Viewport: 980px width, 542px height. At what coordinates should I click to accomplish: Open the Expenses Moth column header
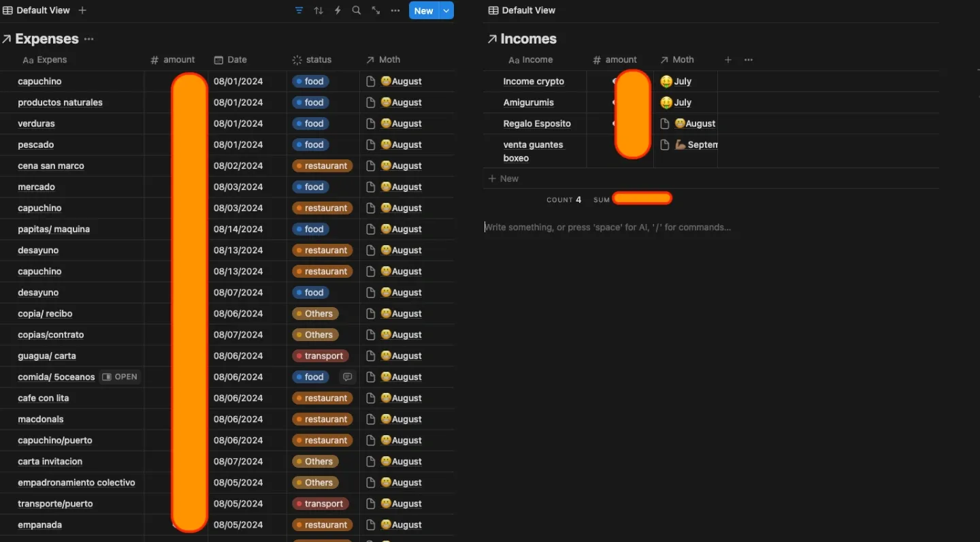pos(383,60)
